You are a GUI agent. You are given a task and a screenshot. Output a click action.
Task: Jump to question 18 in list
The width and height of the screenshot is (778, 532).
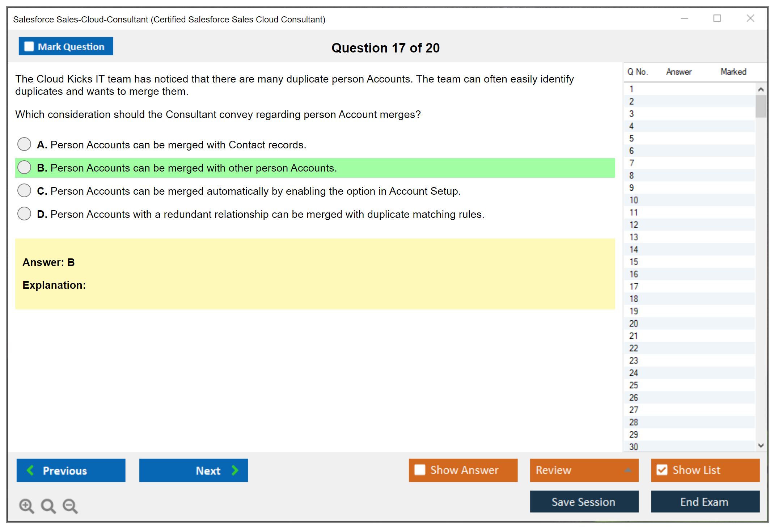coord(634,299)
